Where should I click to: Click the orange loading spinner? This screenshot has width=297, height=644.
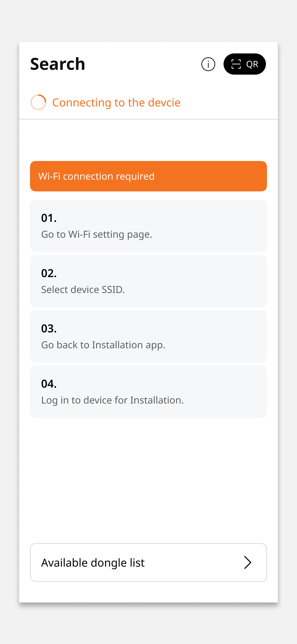click(38, 102)
